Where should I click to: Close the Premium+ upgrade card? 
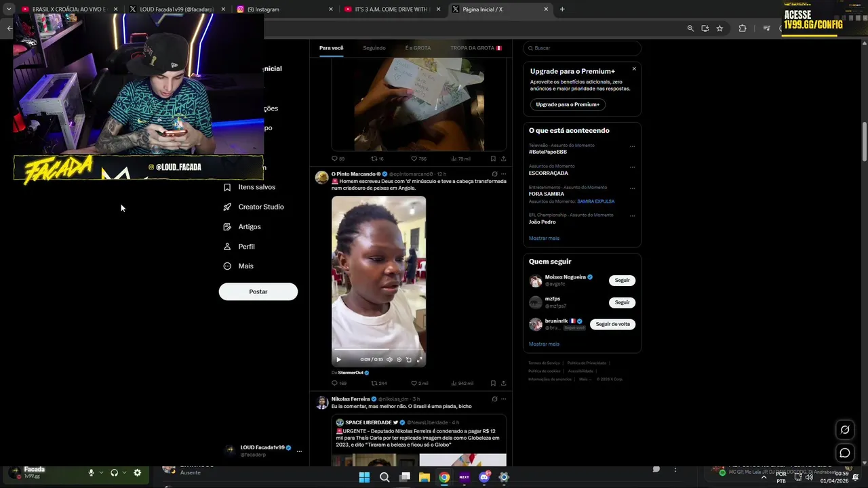click(634, 68)
